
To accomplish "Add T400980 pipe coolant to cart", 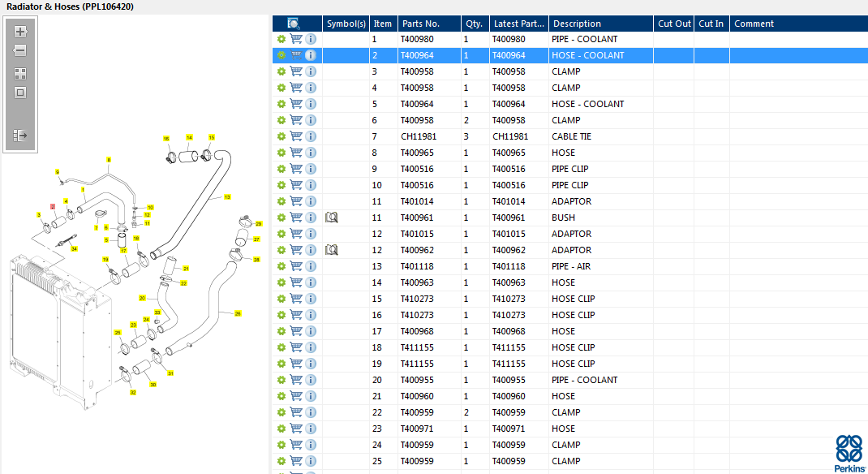I will [x=296, y=39].
